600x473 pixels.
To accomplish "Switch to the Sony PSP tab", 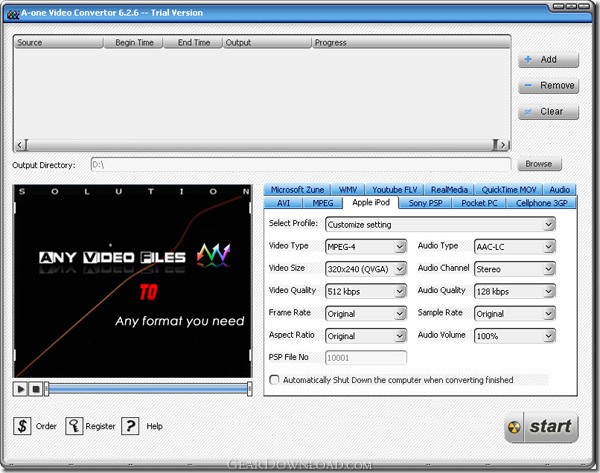I will pos(426,203).
